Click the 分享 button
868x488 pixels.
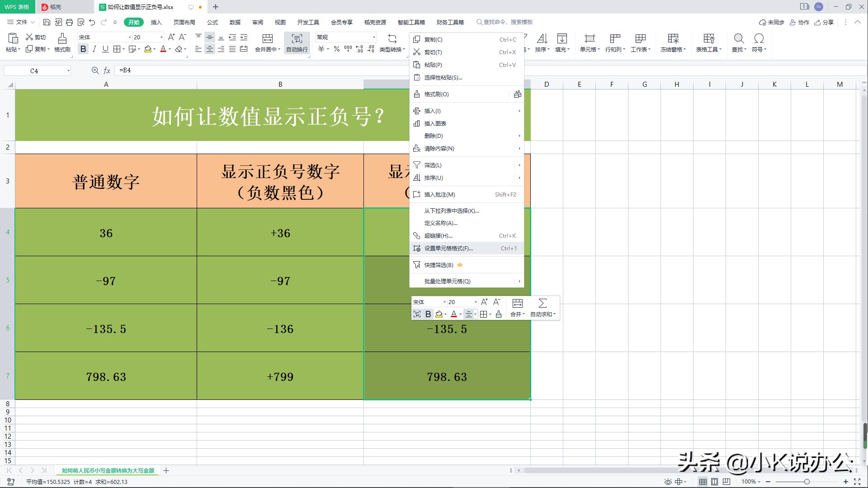(x=825, y=22)
